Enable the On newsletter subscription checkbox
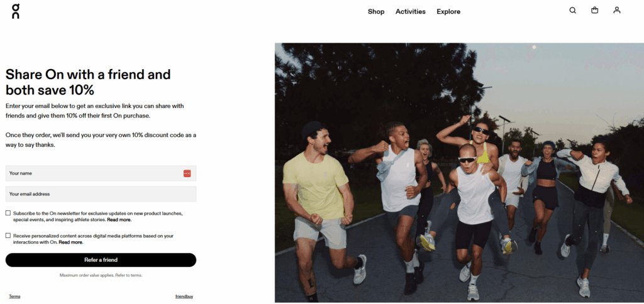The height and width of the screenshot is (304, 644). [x=8, y=213]
